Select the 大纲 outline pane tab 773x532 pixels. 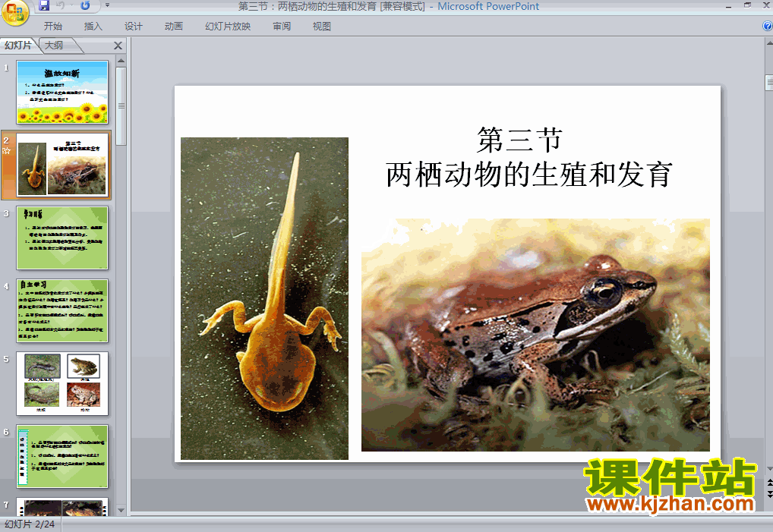point(54,46)
